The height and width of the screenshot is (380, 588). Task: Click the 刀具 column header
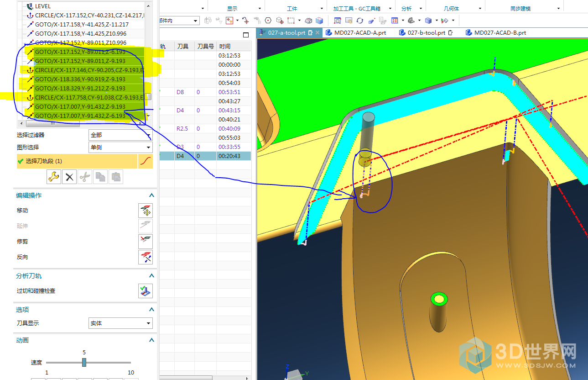click(184, 46)
